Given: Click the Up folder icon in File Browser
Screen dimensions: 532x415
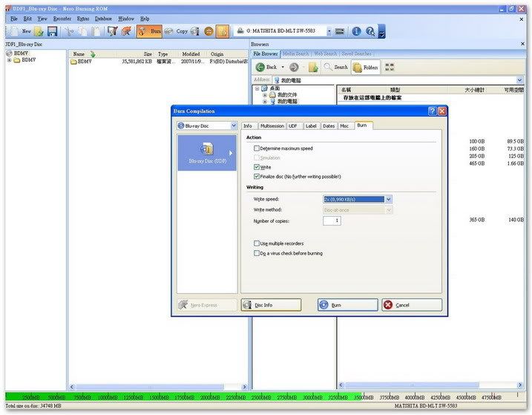Looking at the screenshot, I should [x=313, y=68].
